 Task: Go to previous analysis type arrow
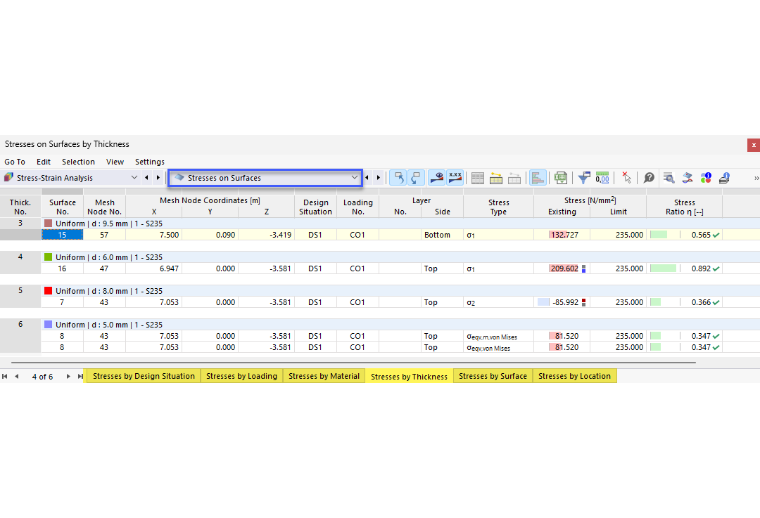[x=146, y=178]
